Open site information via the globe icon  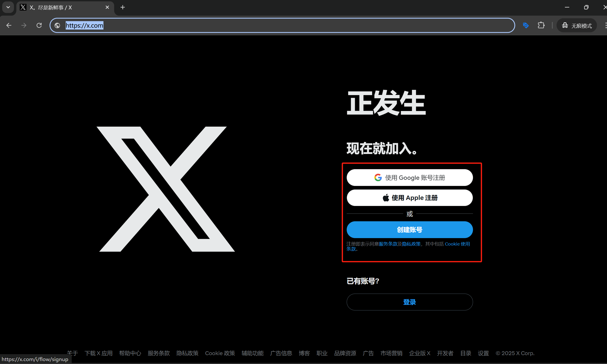[x=57, y=25]
